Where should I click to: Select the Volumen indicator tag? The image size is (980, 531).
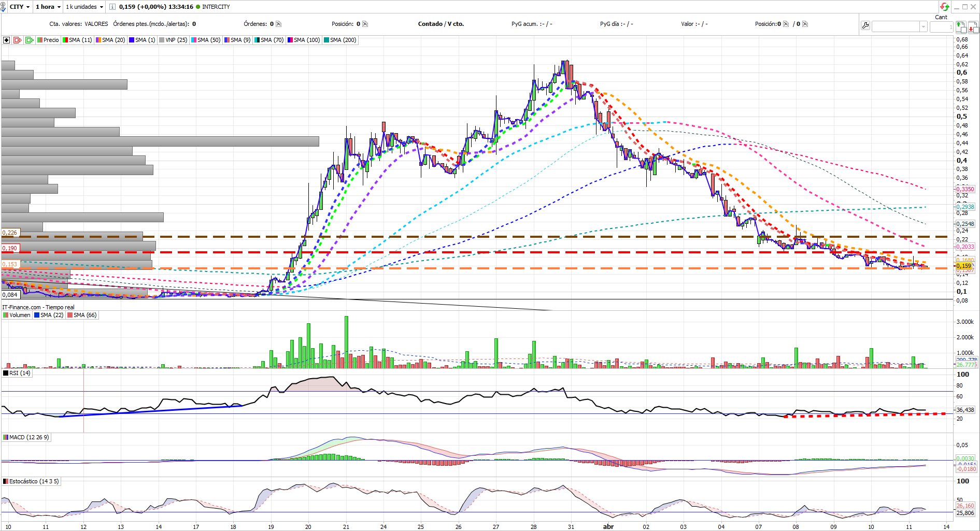click(x=17, y=315)
